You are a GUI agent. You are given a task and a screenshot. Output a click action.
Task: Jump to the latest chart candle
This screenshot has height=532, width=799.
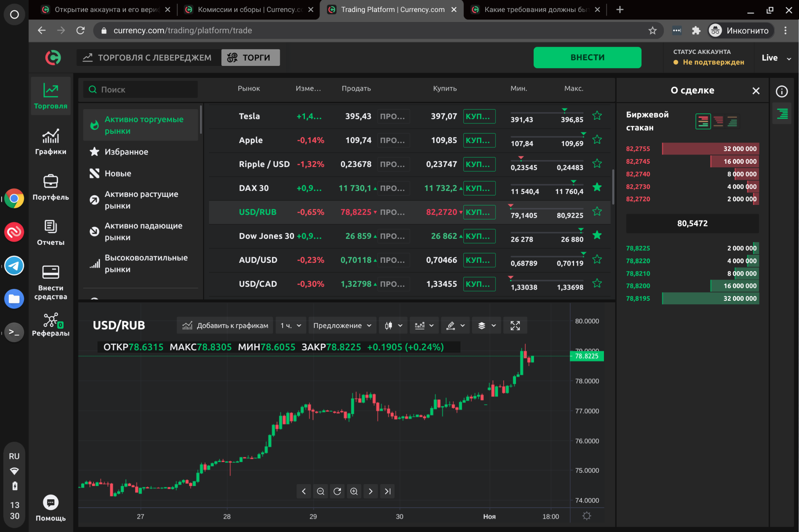[x=387, y=491]
